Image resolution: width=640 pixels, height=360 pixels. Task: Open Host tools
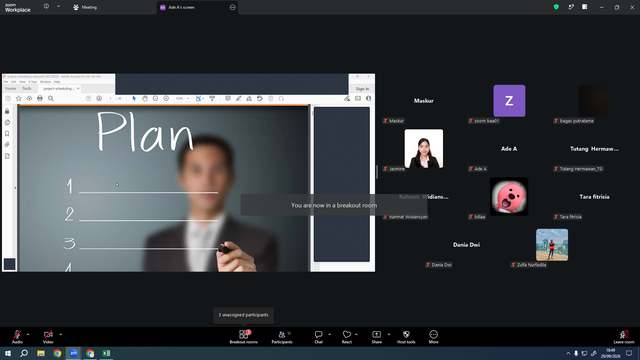click(406, 337)
